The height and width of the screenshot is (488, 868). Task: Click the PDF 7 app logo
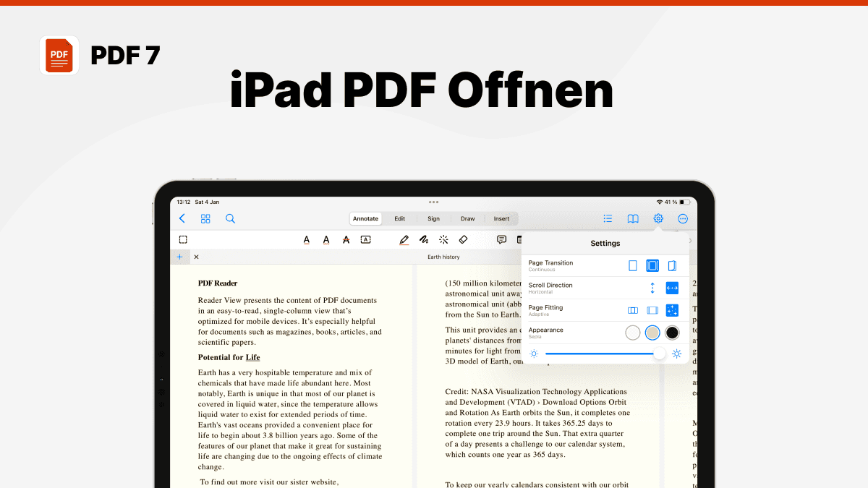click(x=59, y=56)
